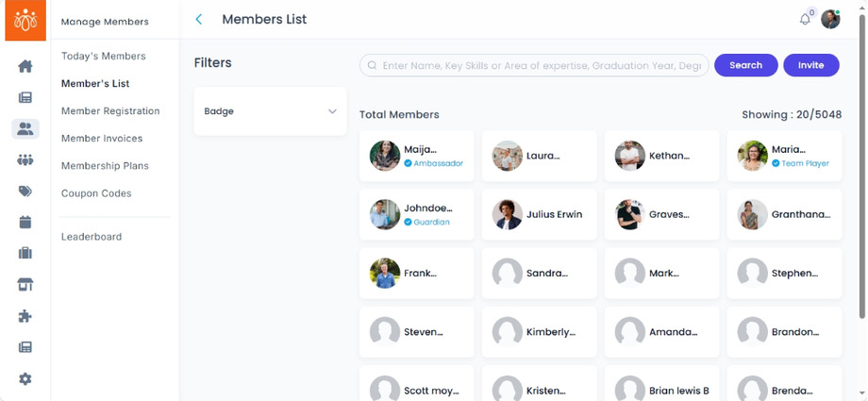Expand the Badge filter dropdown
The height and width of the screenshot is (401, 868).
click(x=270, y=111)
